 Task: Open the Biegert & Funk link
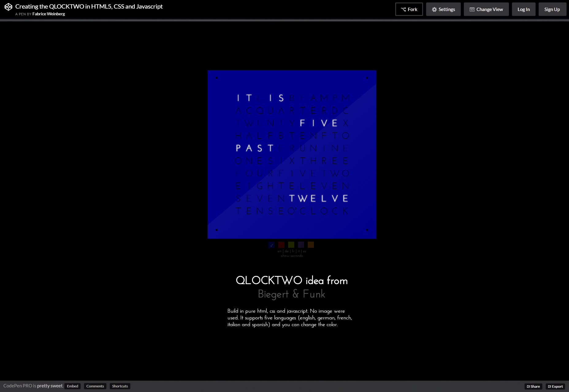(x=292, y=294)
